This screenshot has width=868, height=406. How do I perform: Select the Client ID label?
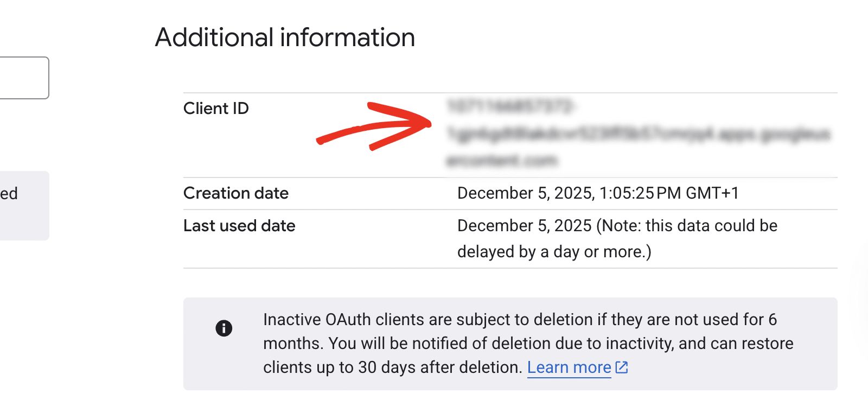click(216, 109)
